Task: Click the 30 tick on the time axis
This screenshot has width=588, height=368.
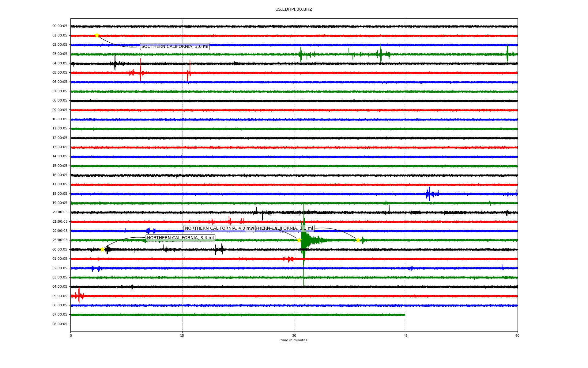Action: (x=294, y=335)
